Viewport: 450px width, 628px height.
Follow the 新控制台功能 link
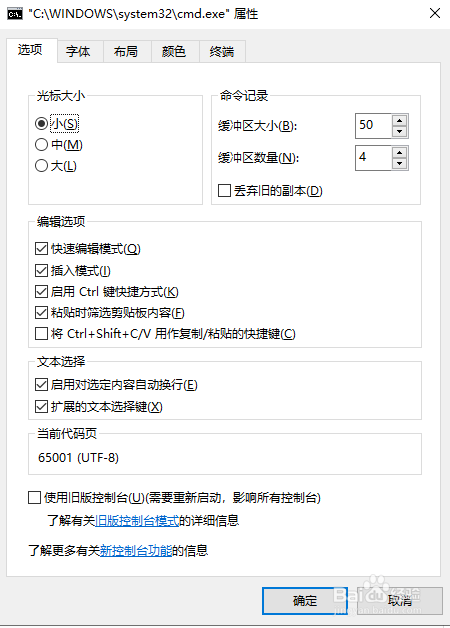point(136,550)
